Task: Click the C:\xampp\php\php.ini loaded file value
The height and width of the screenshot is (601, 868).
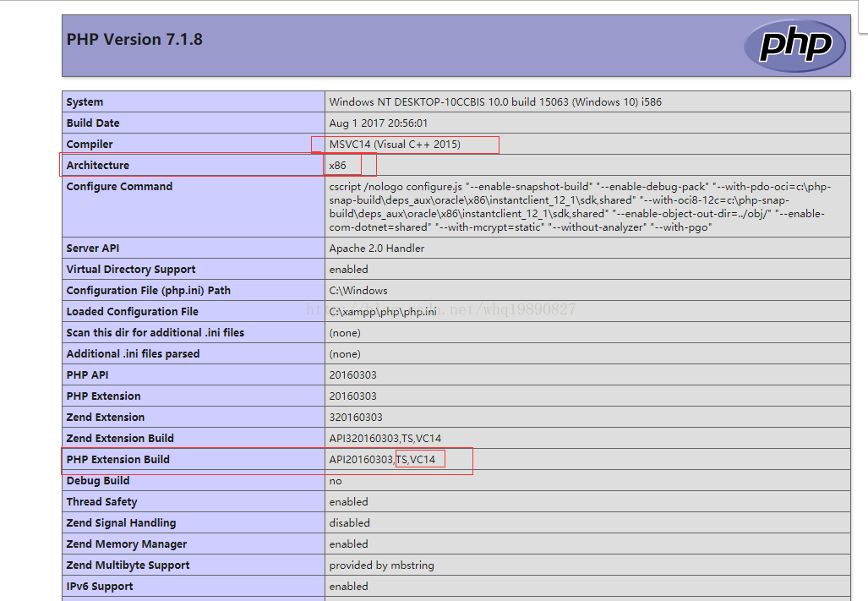Action: point(383,312)
